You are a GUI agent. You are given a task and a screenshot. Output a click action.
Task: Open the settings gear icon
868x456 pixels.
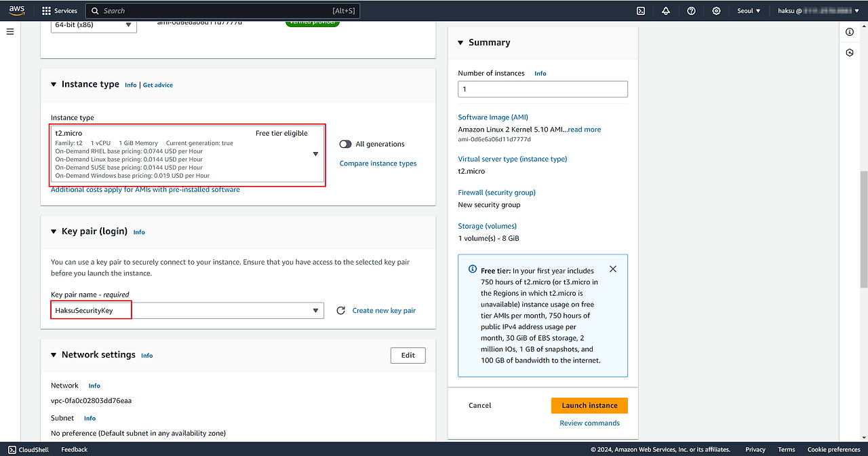717,11
